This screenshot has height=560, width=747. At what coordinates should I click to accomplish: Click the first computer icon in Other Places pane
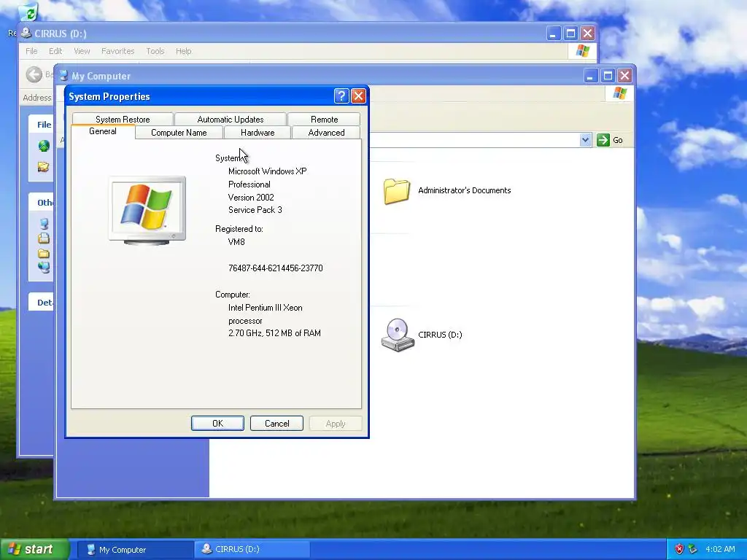[x=44, y=223]
